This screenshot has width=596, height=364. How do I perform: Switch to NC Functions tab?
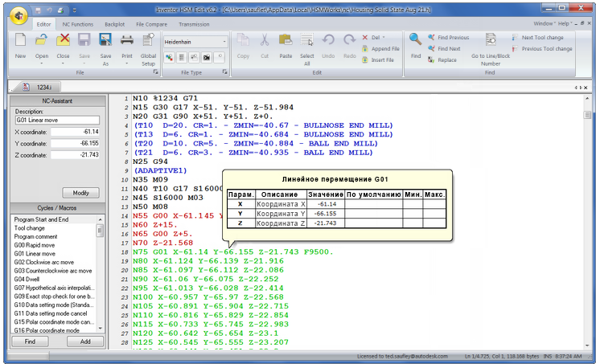pyautogui.click(x=77, y=24)
